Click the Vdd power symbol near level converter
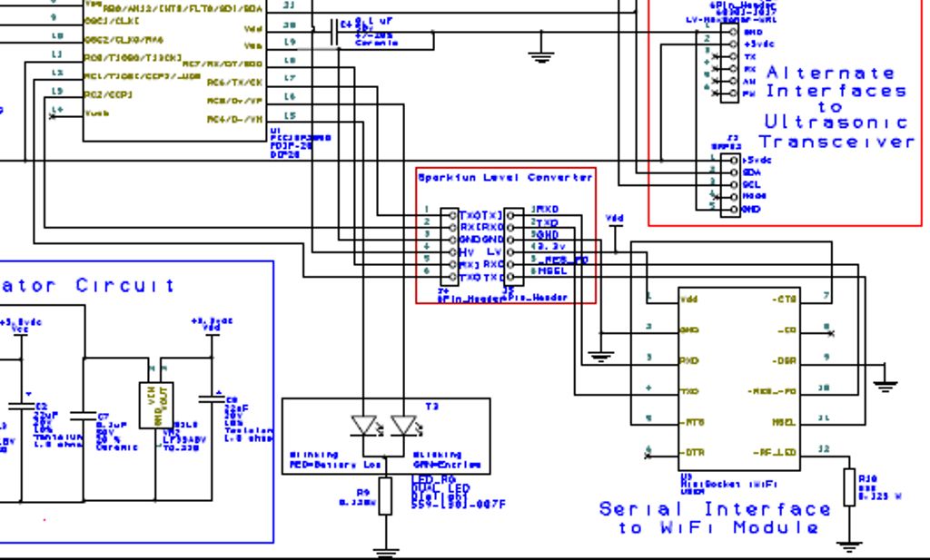Viewport: 930px width, 560px height. (615, 221)
